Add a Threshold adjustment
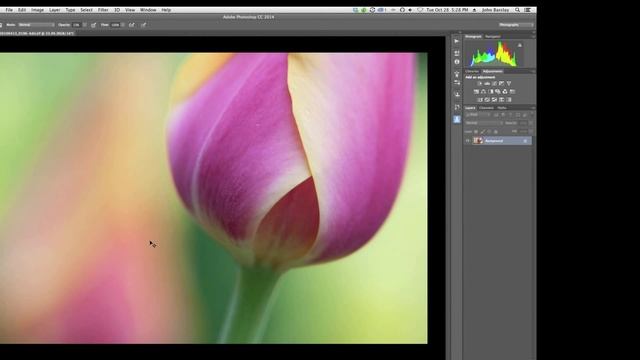Viewport: 640px width, 360px height. click(x=494, y=100)
